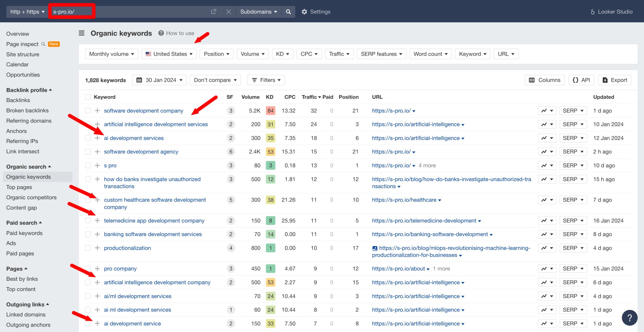Open the help question mark bubble

pos(630,318)
